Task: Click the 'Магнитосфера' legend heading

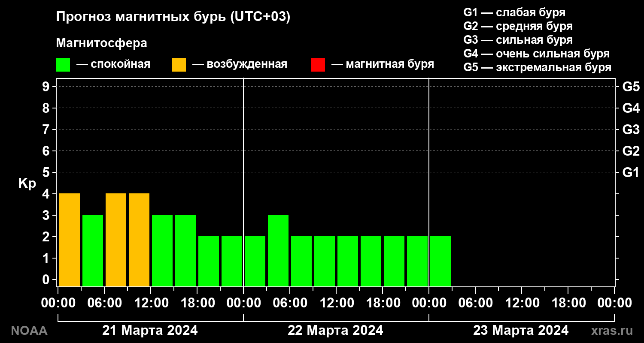Action: [x=101, y=43]
